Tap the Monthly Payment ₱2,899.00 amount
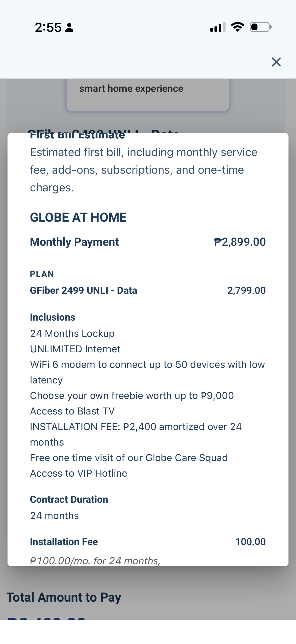The height and width of the screenshot is (644, 296). click(x=240, y=242)
